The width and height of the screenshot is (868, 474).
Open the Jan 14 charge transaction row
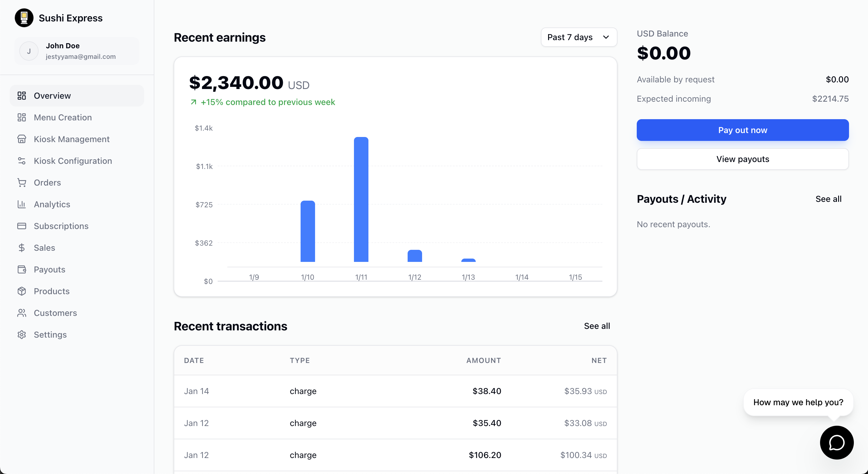395,391
